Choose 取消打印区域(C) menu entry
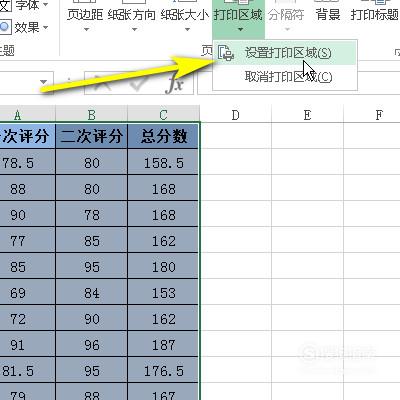Viewport: 400px width, 400px height. coord(285,77)
